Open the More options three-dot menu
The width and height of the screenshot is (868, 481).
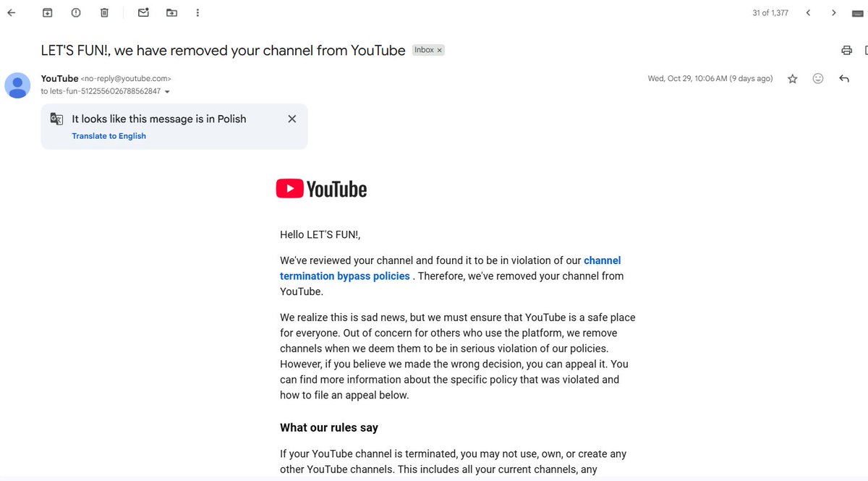[198, 12]
